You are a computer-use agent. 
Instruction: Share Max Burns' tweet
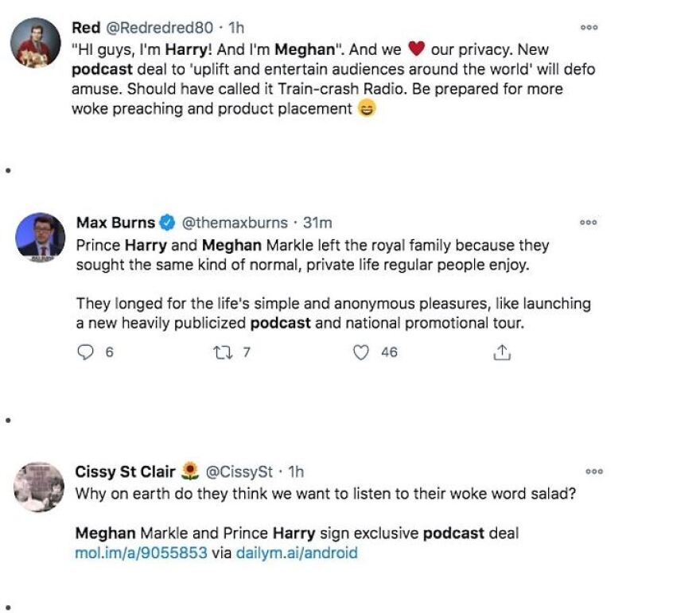point(501,352)
